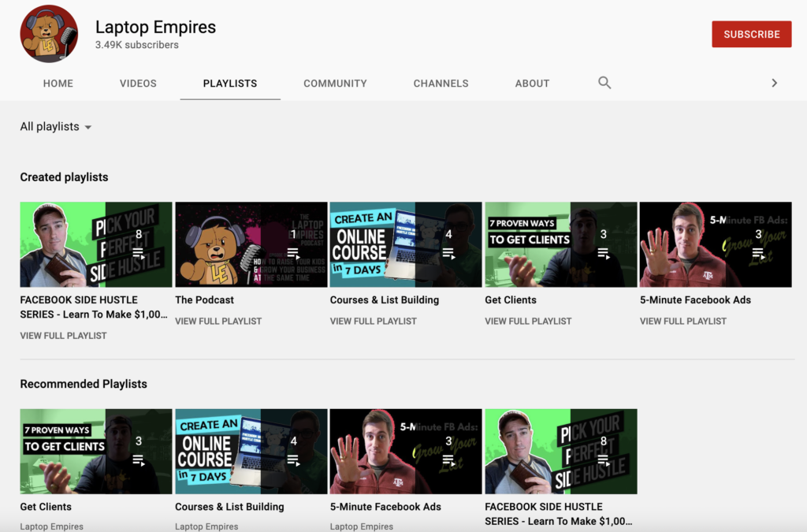Click playlist icon on created 5-Minute Facebook Ads thumbnail
Screen dimensions: 807x532
pos(758,253)
